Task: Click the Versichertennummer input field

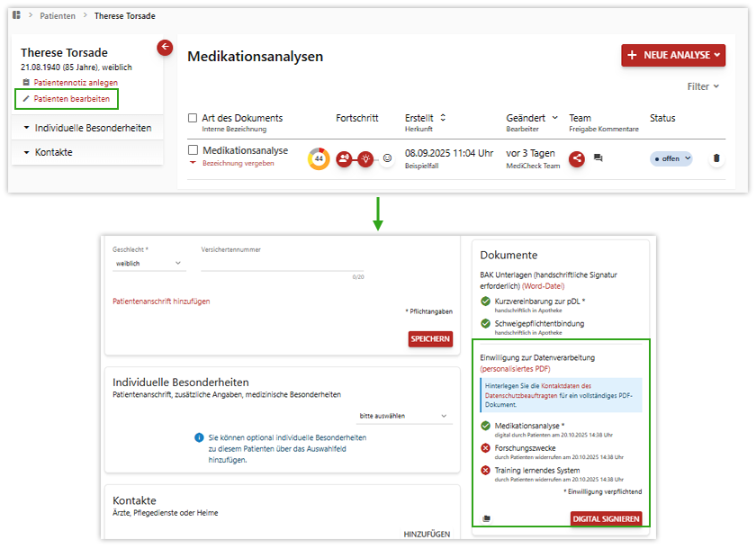Action: coord(281,264)
